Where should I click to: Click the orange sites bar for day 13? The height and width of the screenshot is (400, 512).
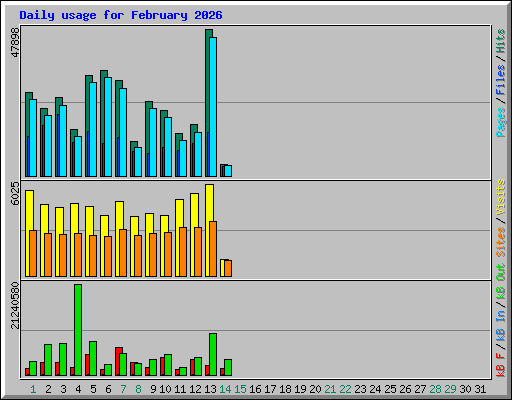213,249
